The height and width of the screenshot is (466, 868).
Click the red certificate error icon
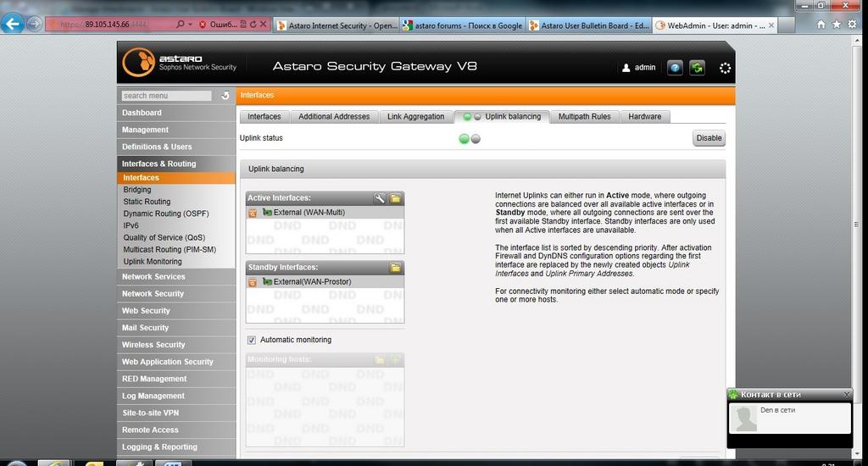click(203, 25)
